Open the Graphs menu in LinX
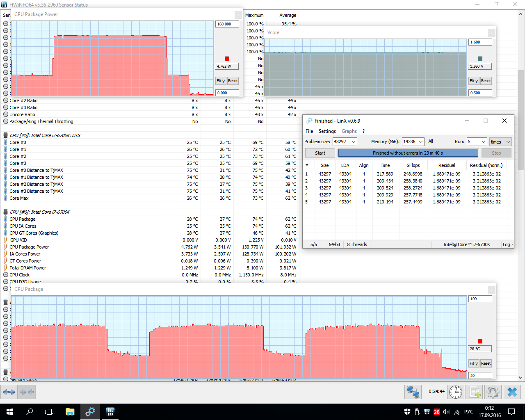 pos(349,131)
